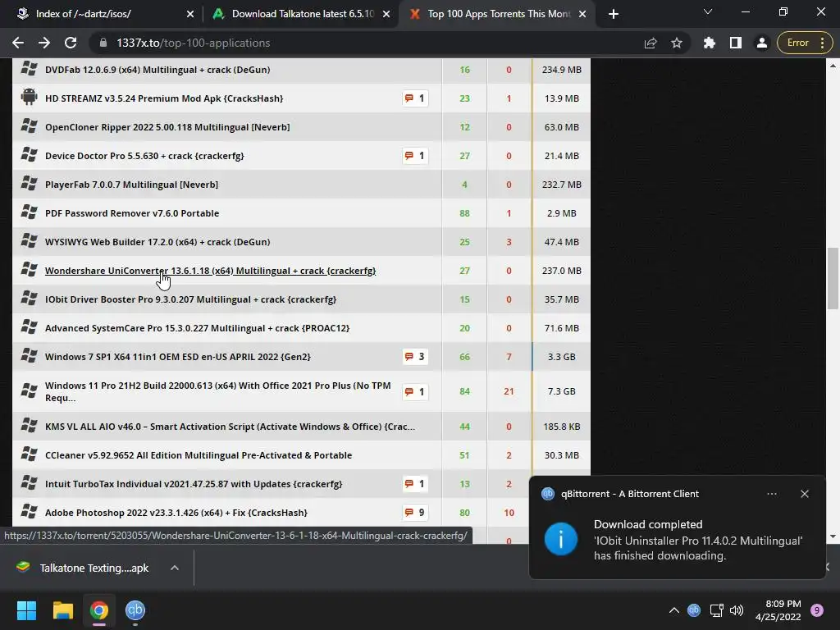Click the 7.3 GB size cell
This screenshot has width=840, height=630.
(561, 391)
